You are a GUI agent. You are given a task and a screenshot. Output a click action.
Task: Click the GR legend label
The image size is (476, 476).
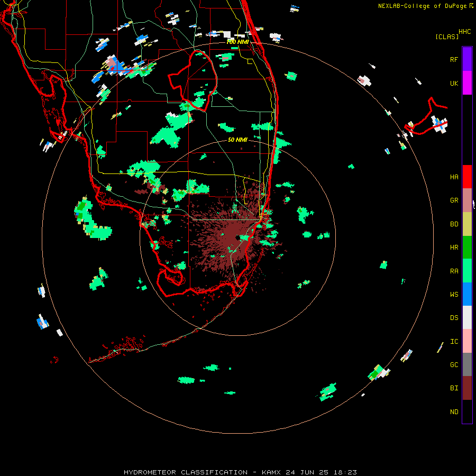[x=454, y=200]
